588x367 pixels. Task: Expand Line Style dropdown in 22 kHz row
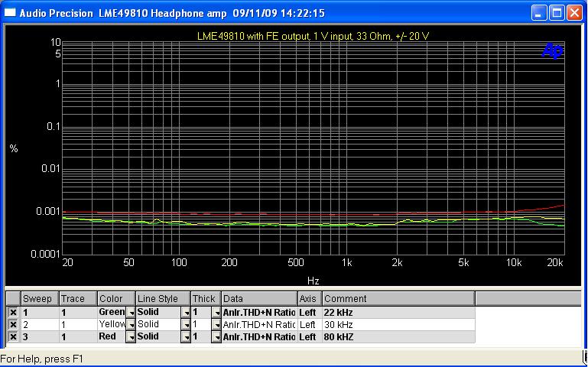(x=186, y=313)
